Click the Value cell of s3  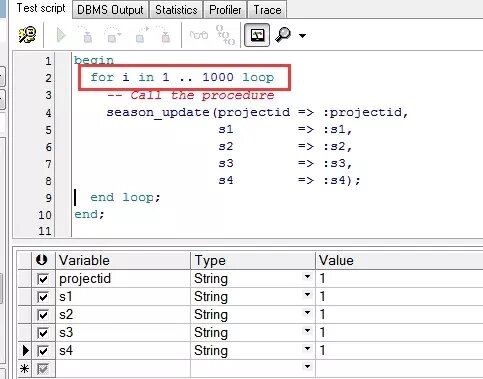[x=399, y=333]
